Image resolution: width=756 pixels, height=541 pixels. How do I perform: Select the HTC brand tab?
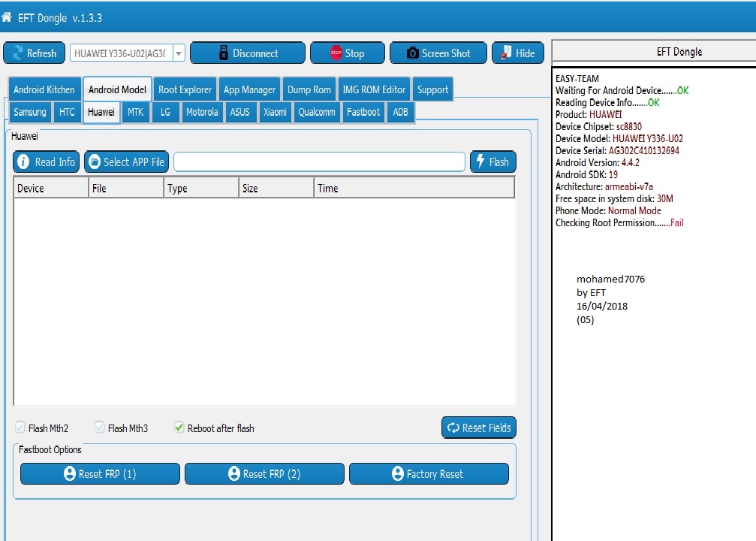[67, 112]
